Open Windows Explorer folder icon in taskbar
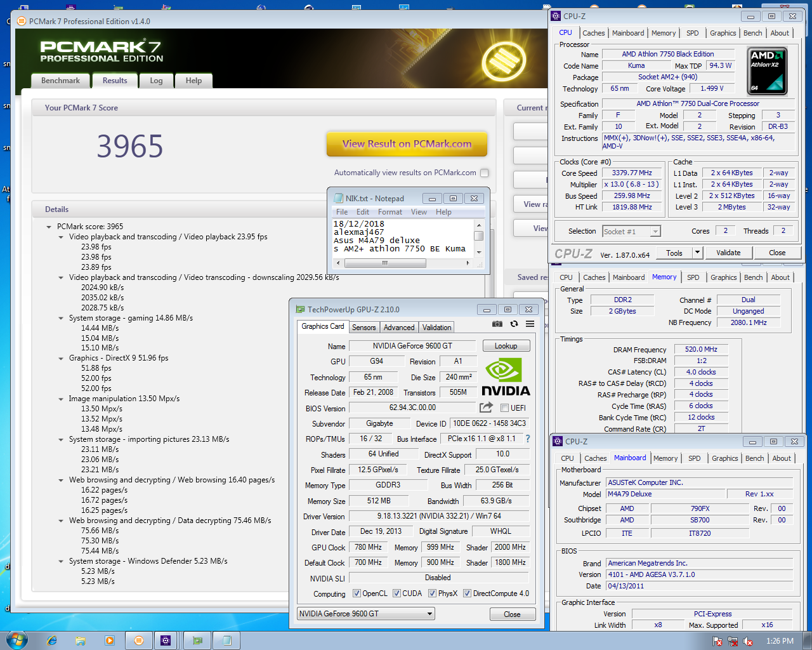This screenshot has height=650, width=812. coord(81,640)
